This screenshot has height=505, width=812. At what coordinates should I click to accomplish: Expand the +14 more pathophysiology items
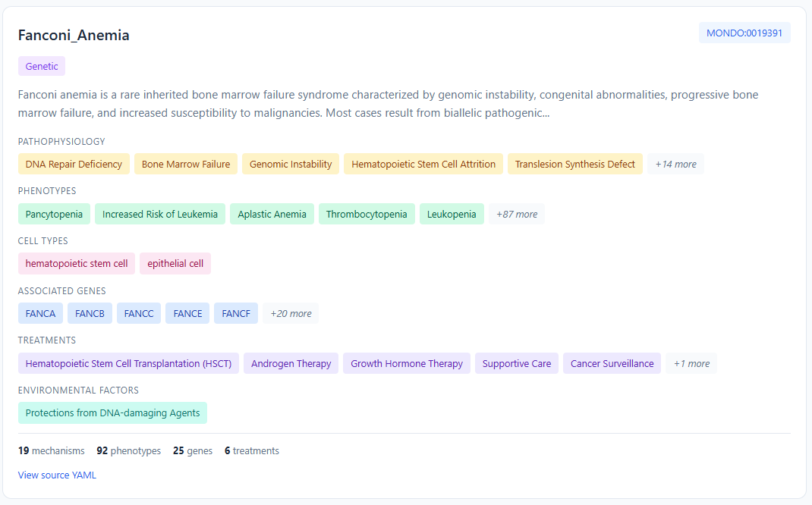tap(676, 164)
